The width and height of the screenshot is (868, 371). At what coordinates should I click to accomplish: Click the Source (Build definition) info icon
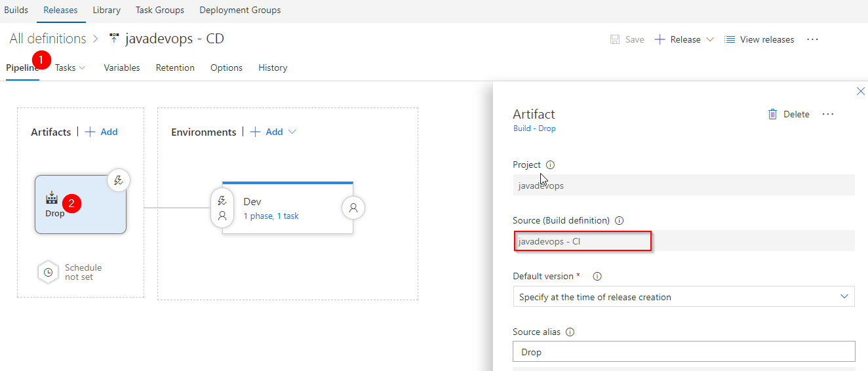[619, 221]
